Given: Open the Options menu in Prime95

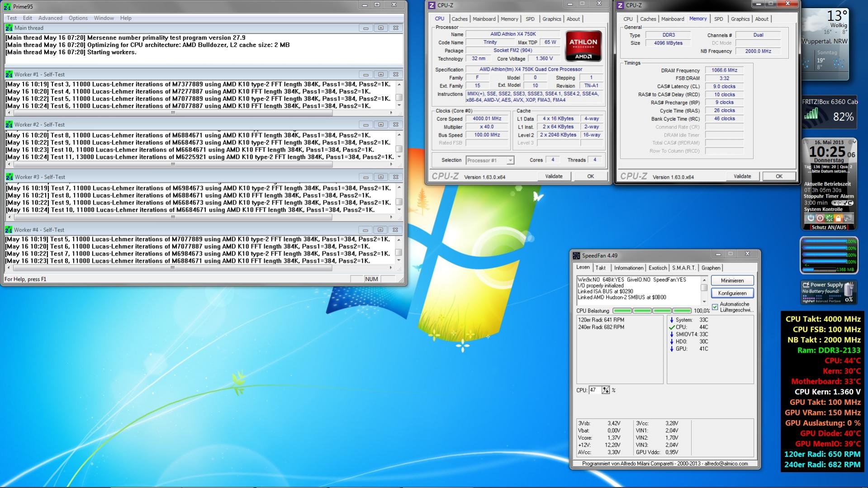Looking at the screenshot, I should pos(78,18).
